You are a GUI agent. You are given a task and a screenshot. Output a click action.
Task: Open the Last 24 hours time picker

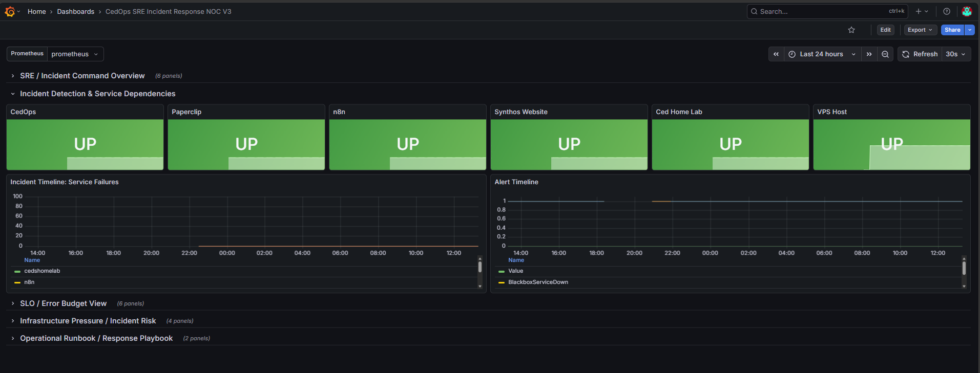822,54
